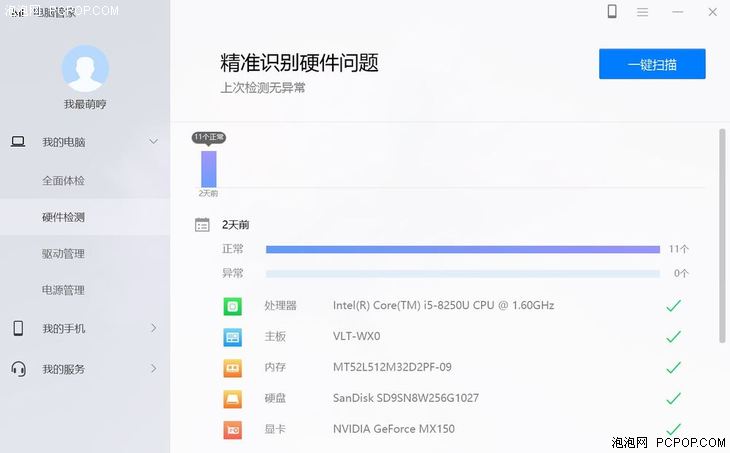Open 我的手机 sidebar entry label
Image resolution: width=730 pixels, height=453 pixels.
[x=63, y=329]
